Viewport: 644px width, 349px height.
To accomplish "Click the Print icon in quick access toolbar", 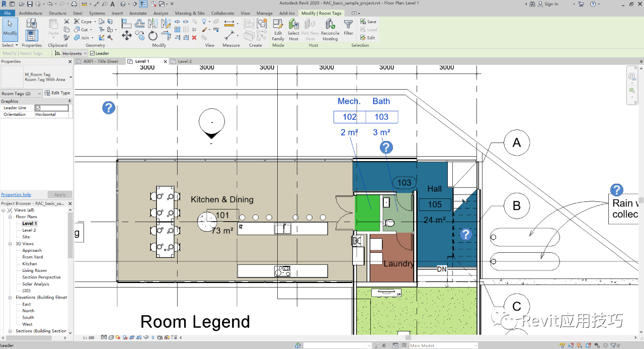I will click(x=74, y=4).
